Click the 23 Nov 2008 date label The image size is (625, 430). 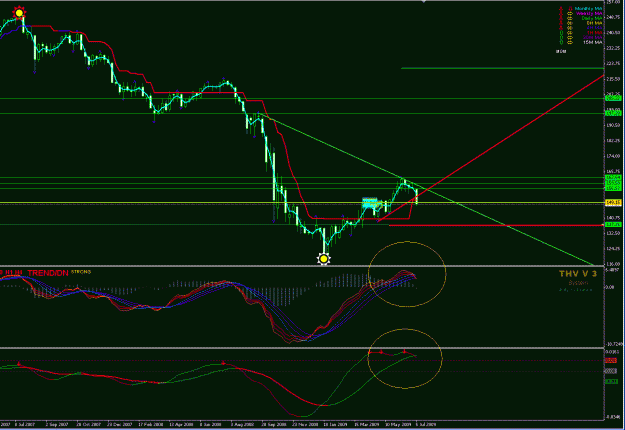pyautogui.click(x=305, y=424)
